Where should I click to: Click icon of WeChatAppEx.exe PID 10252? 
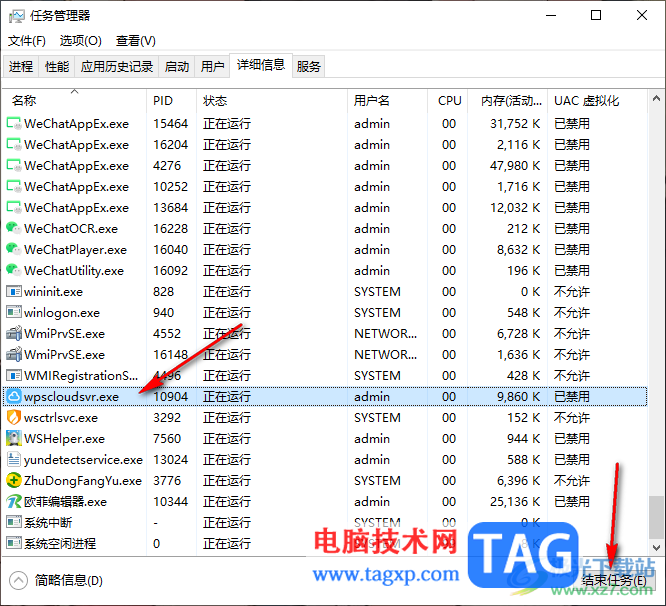(14, 186)
